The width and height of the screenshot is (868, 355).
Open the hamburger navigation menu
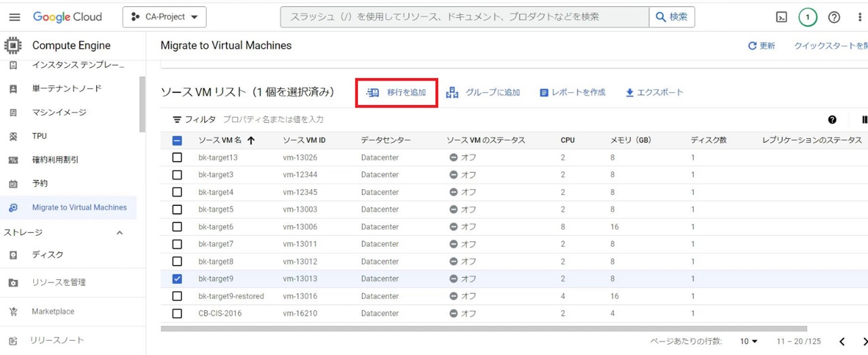tap(14, 17)
